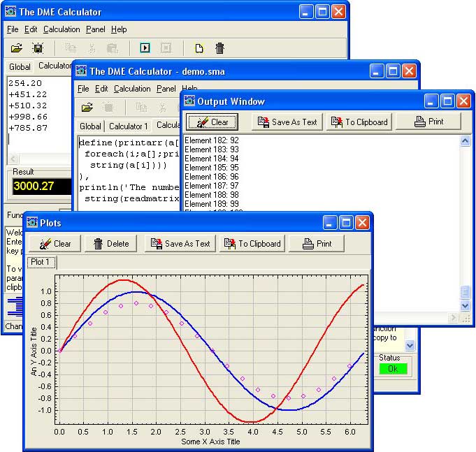476x452 pixels.
Task: Print the Output Window contents
Action: tap(428, 122)
